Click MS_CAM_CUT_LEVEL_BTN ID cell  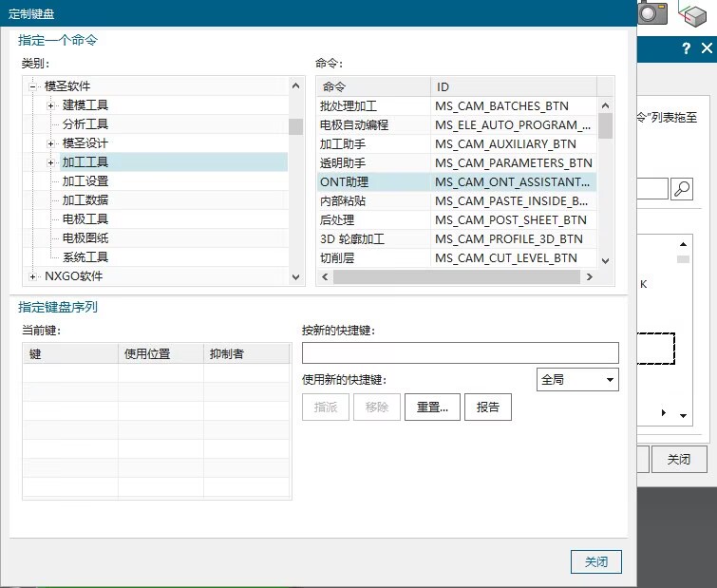(x=514, y=257)
